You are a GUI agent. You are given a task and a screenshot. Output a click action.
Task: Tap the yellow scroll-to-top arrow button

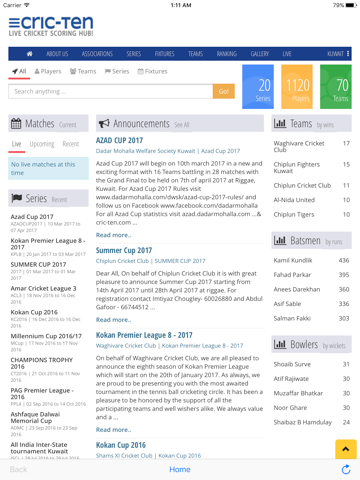pos(346,449)
